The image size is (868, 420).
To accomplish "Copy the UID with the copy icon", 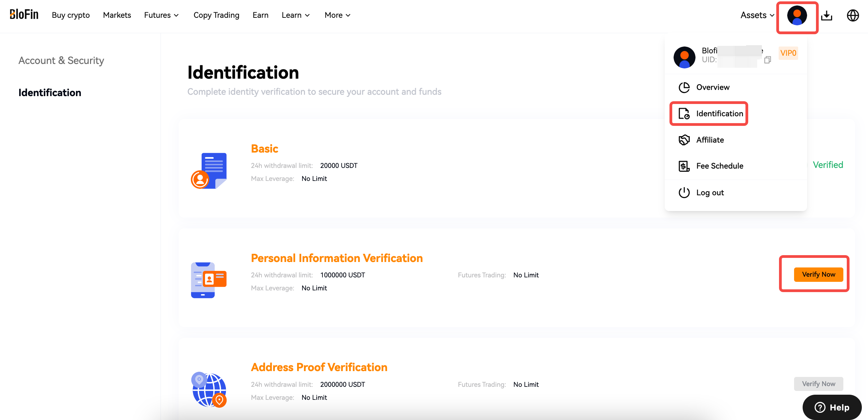I will (x=768, y=60).
